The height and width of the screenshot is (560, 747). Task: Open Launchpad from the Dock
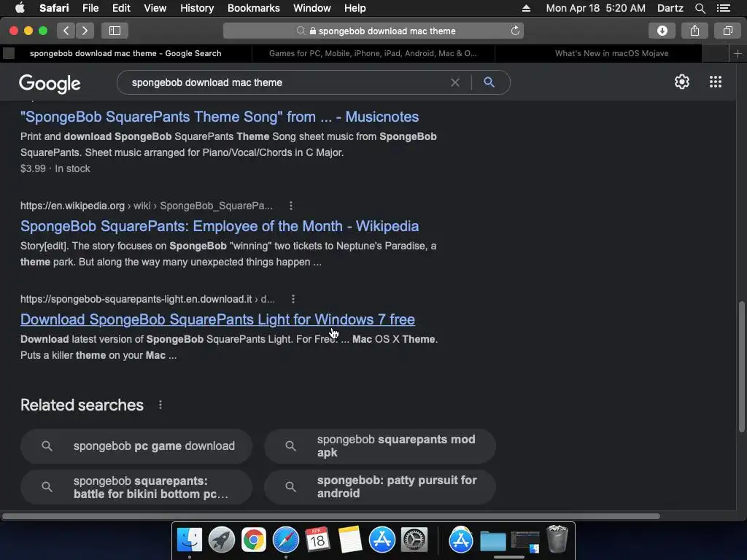tap(222, 540)
